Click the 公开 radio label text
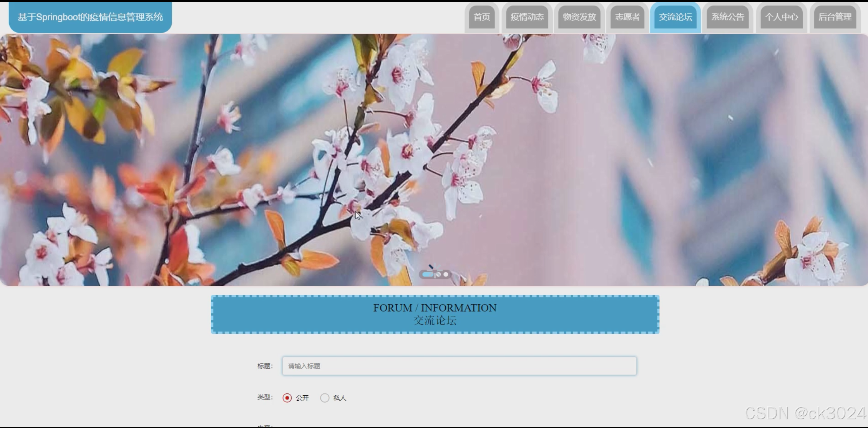Screen dimensions: 868x428 pyautogui.click(x=302, y=398)
